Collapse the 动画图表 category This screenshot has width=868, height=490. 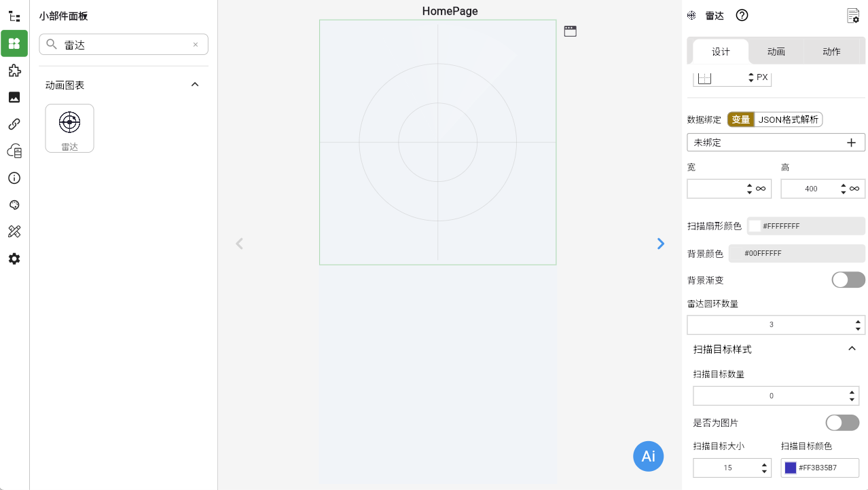point(195,85)
